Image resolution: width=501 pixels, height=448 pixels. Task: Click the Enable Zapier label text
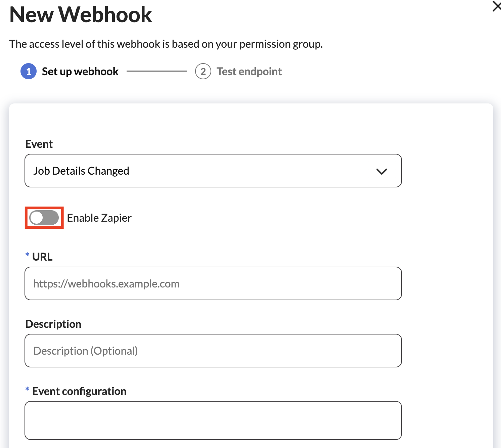click(x=99, y=218)
